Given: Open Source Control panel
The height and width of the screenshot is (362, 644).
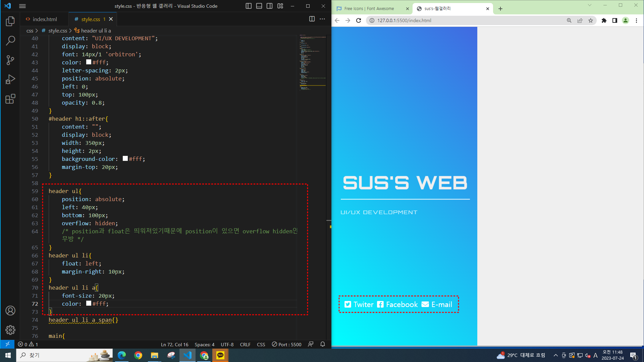Looking at the screenshot, I should click(10, 60).
